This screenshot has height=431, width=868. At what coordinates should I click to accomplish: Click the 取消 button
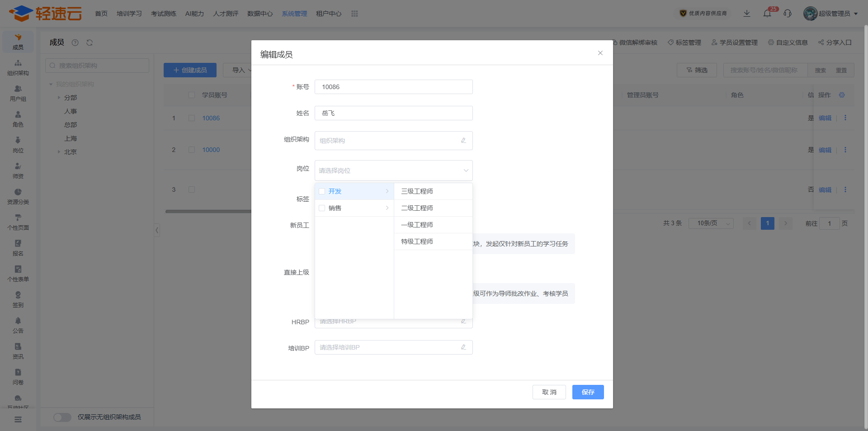(549, 392)
